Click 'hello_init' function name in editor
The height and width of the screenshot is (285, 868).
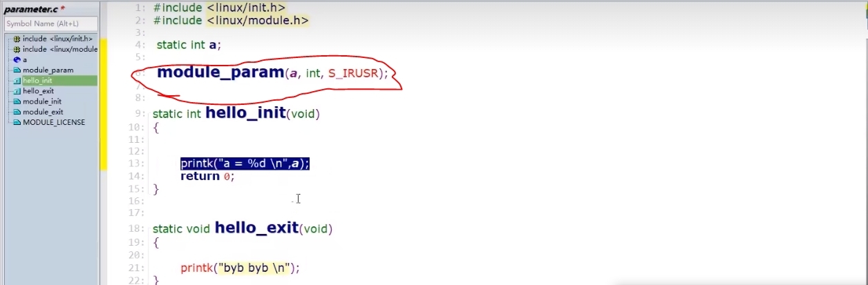point(246,112)
